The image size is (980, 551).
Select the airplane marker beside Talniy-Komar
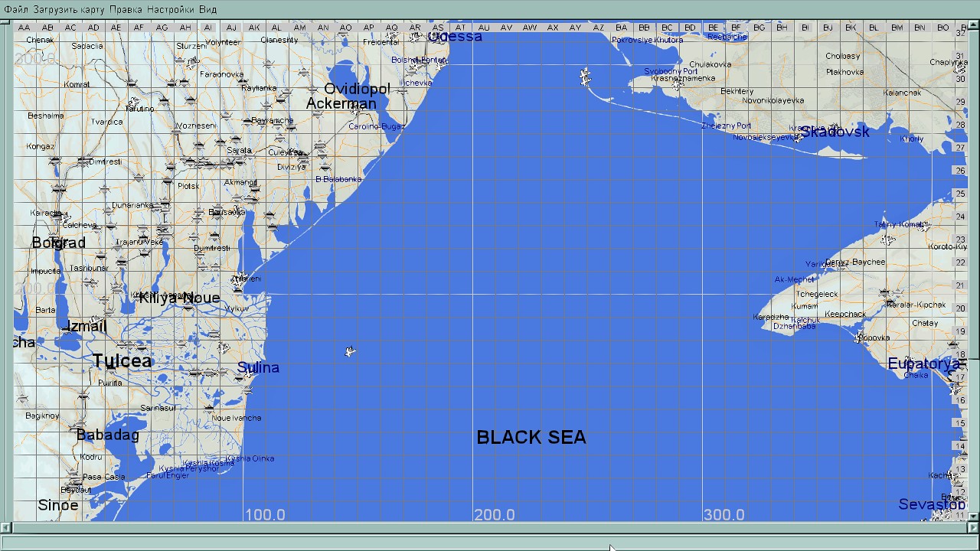click(x=924, y=227)
